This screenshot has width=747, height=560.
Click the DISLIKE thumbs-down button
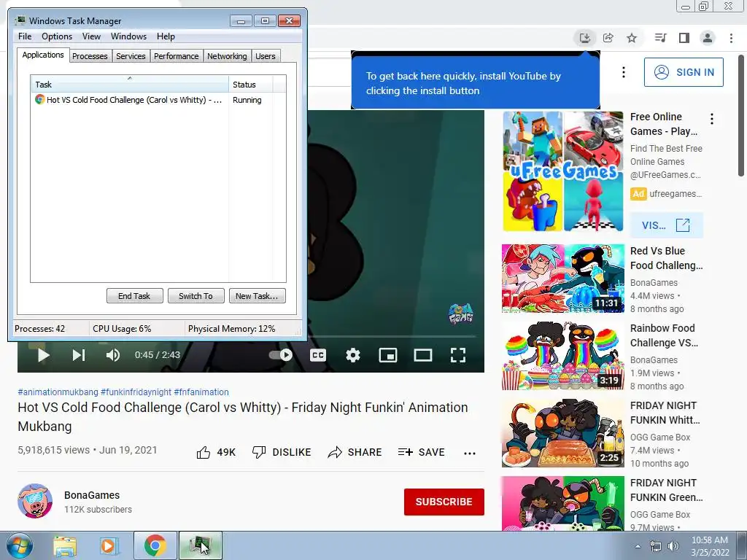[x=281, y=452]
